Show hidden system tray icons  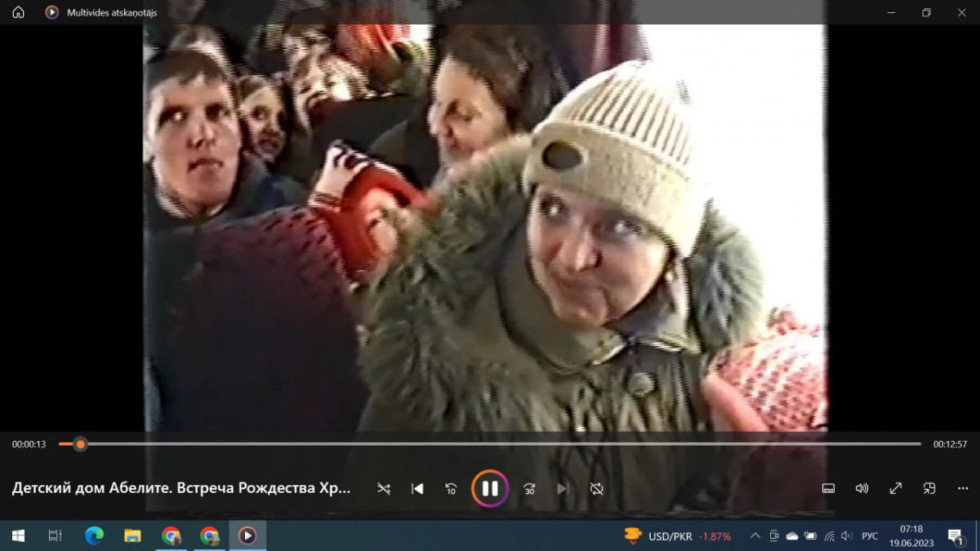pyautogui.click(x=755, y=536)
